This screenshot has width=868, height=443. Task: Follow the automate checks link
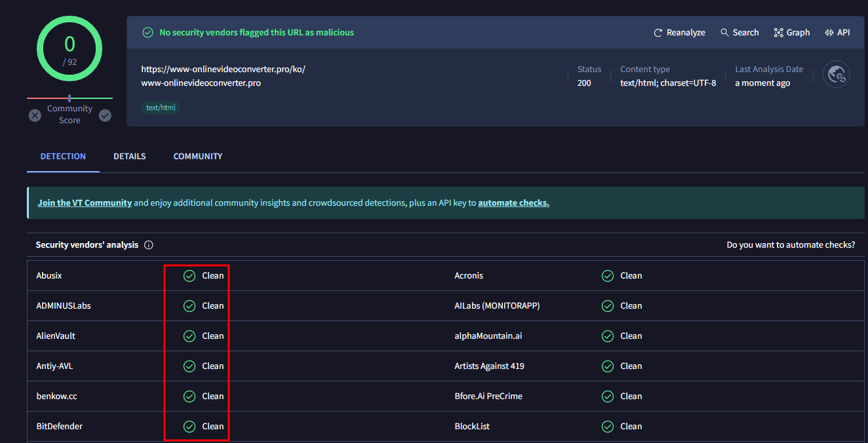[514, 203]
